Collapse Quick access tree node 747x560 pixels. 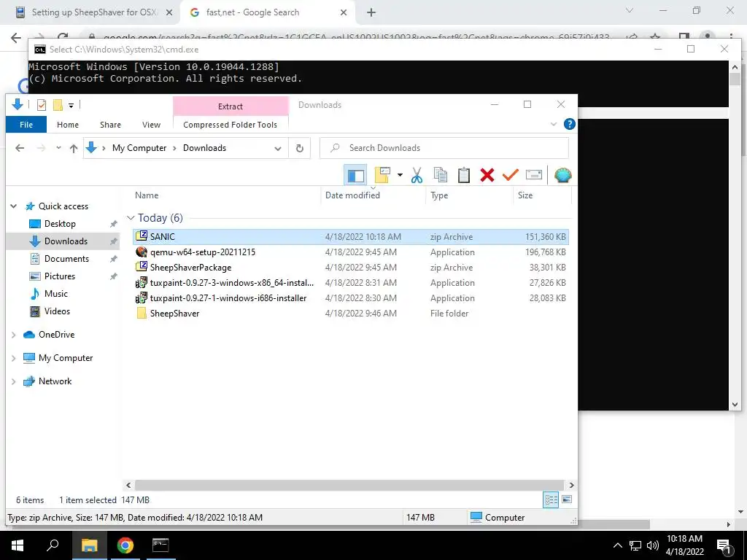(x=13, y=206)
